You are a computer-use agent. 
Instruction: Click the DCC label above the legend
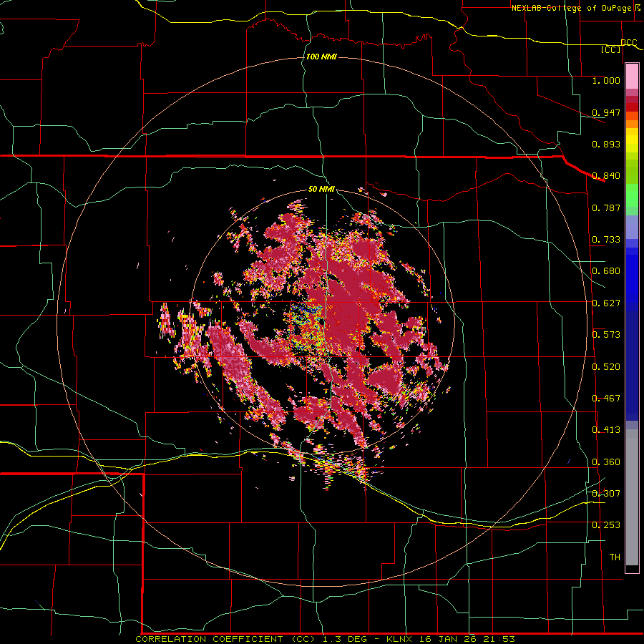(628, 42)
